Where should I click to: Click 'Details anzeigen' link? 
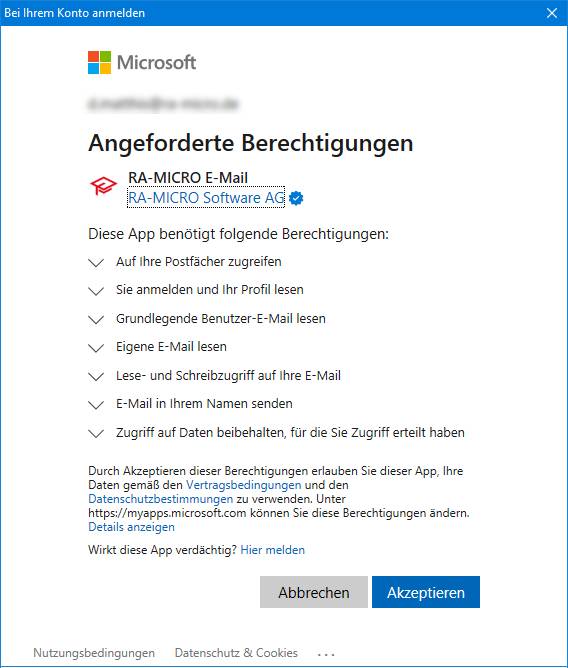[131, 527]
